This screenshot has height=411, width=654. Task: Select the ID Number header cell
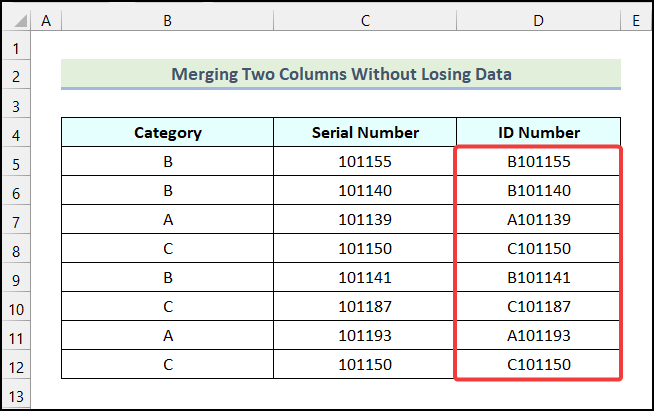[538, 132]
